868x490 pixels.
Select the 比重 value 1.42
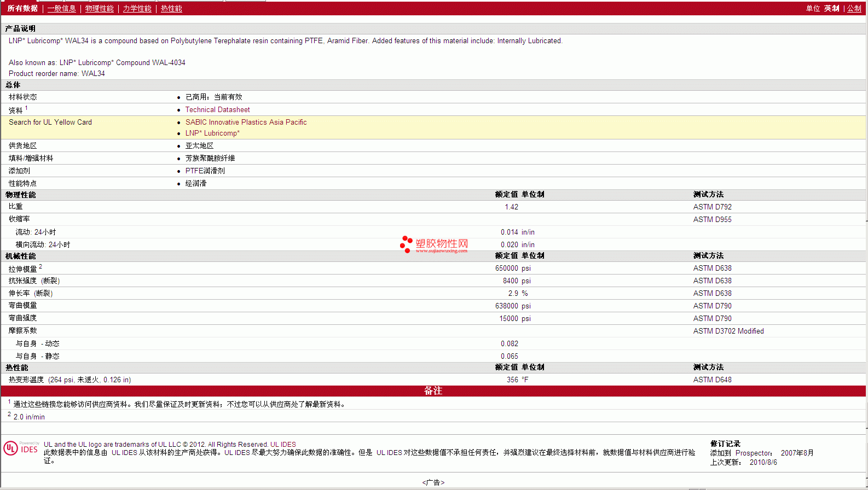(x=511, y=207)
